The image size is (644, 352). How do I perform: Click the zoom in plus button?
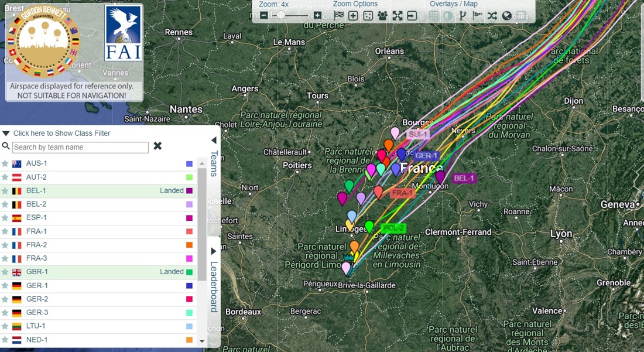317,15
